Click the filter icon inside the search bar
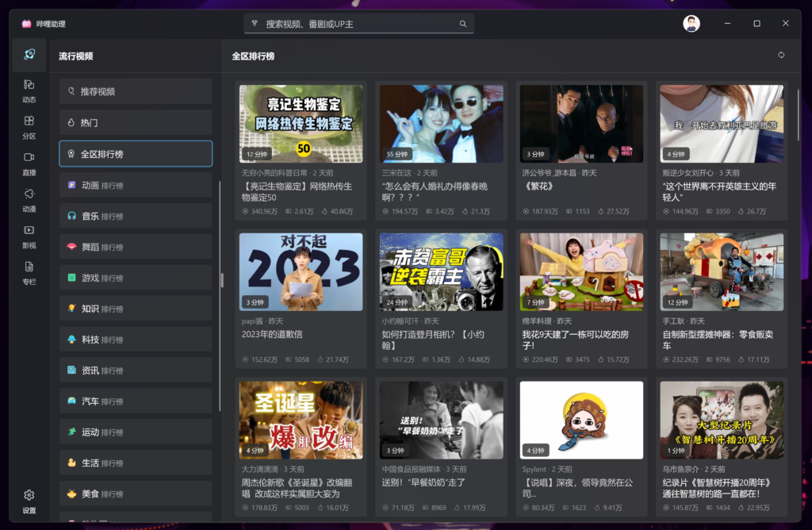Screen dimensions: 812x530 (x=253, y=24)
